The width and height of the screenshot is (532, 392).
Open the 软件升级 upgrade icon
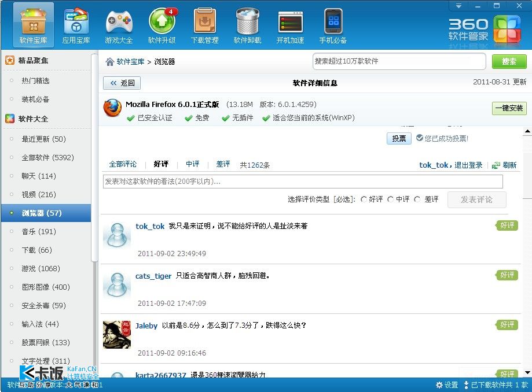(162, 25)
